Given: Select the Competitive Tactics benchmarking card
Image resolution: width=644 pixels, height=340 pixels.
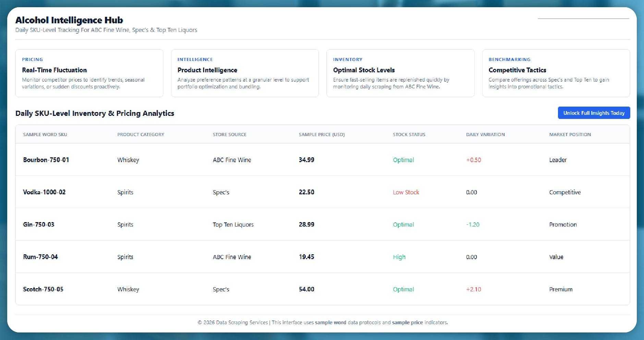Looking at the screenshot, I should [x=556, y=73].
